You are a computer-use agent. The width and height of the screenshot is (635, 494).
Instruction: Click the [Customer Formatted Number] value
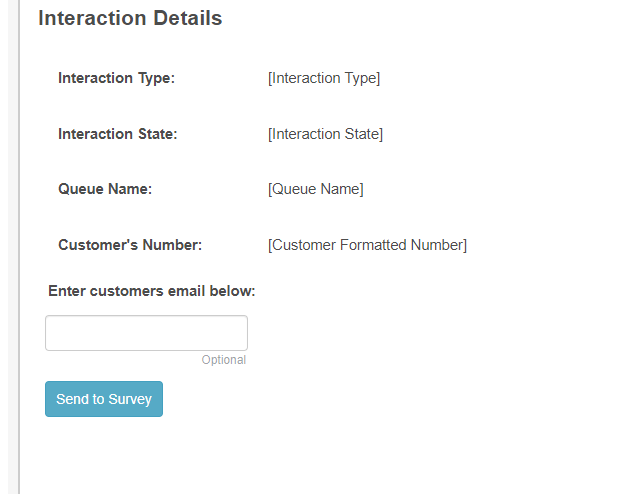(367, 245)
